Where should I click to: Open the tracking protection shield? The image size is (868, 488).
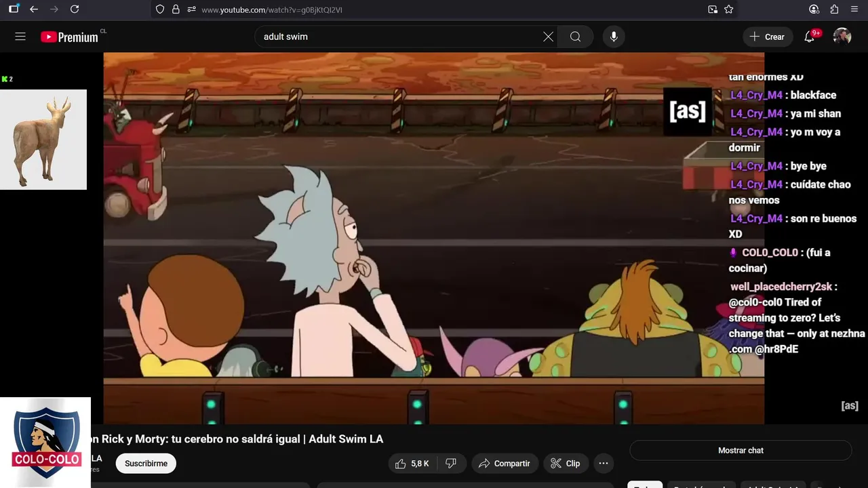pos(160,9)
